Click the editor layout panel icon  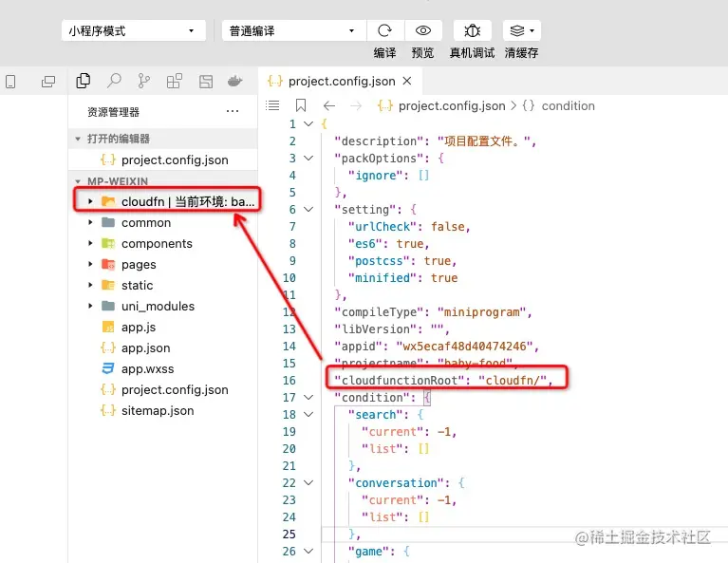click(x=206, y=82)
